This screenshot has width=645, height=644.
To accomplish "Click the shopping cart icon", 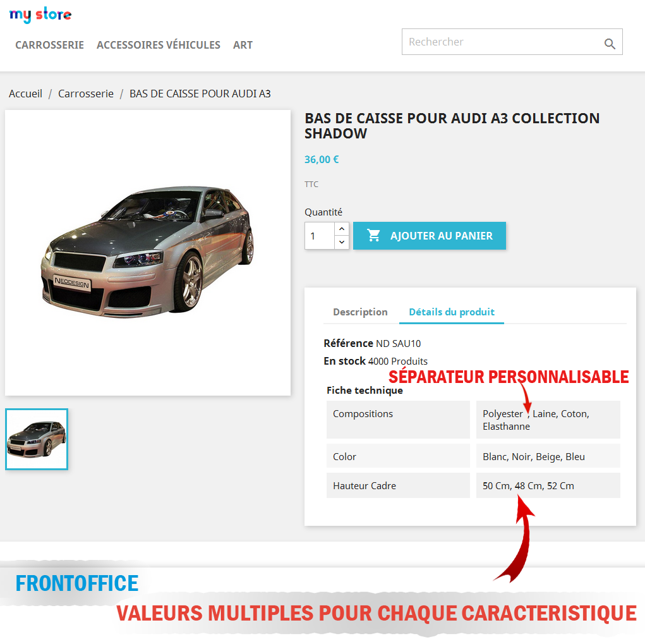I will pyautogui.click(x=373, y=235).
